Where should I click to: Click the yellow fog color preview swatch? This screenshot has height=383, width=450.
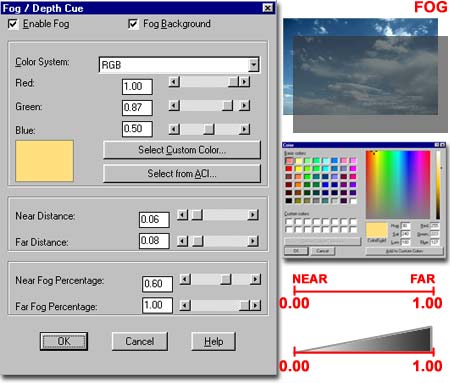tap(44, 161)
